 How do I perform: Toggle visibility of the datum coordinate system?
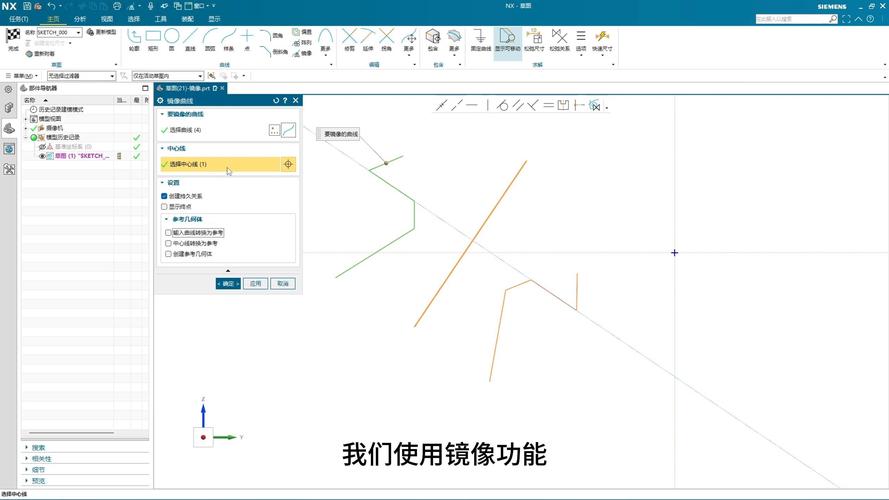coord(41,146)
